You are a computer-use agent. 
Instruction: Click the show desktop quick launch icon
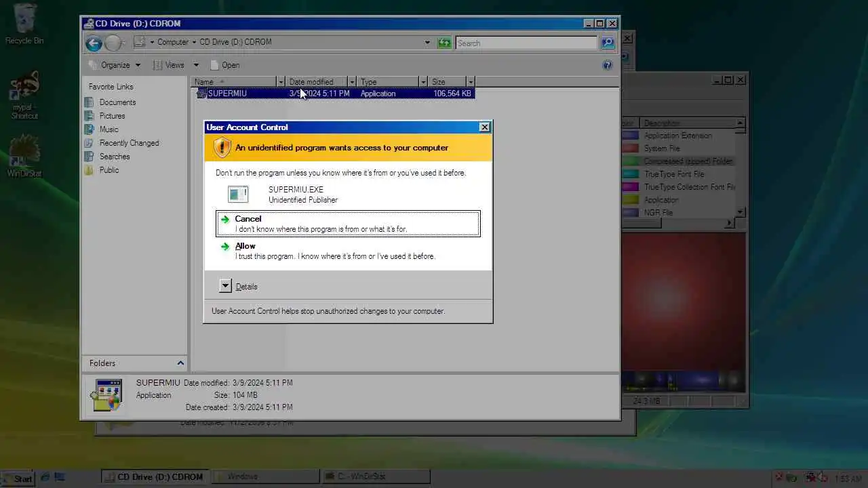coord(59,478)
